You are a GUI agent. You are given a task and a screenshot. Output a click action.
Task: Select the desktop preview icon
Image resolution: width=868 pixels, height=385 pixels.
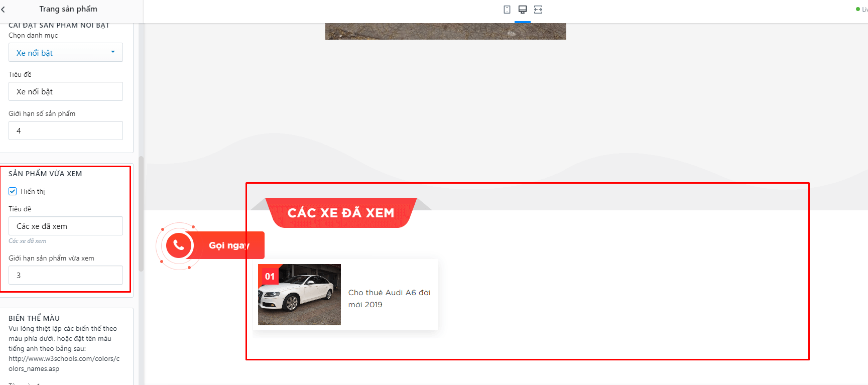click(523, 10)
